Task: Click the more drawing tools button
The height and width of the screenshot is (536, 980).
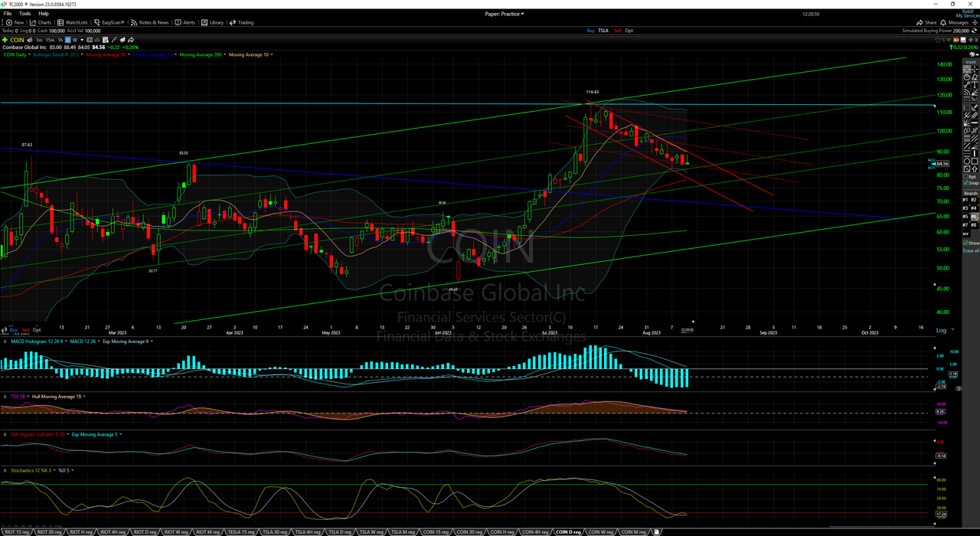Action: click(971, 62)
